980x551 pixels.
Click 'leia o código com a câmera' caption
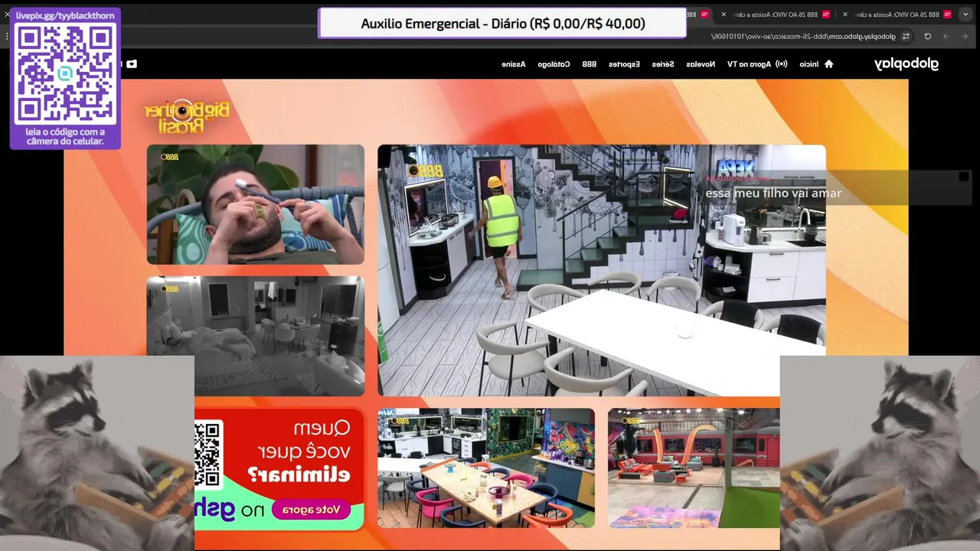pos(65,136)
